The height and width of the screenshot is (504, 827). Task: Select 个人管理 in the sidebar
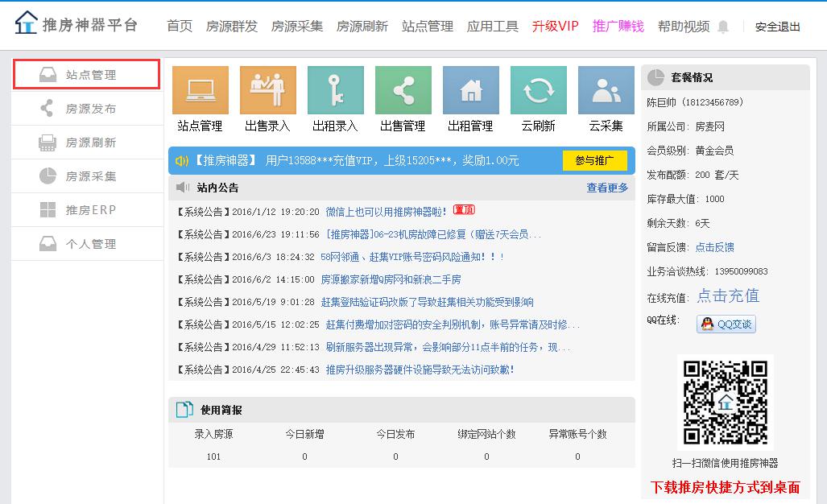coord(86,244)
